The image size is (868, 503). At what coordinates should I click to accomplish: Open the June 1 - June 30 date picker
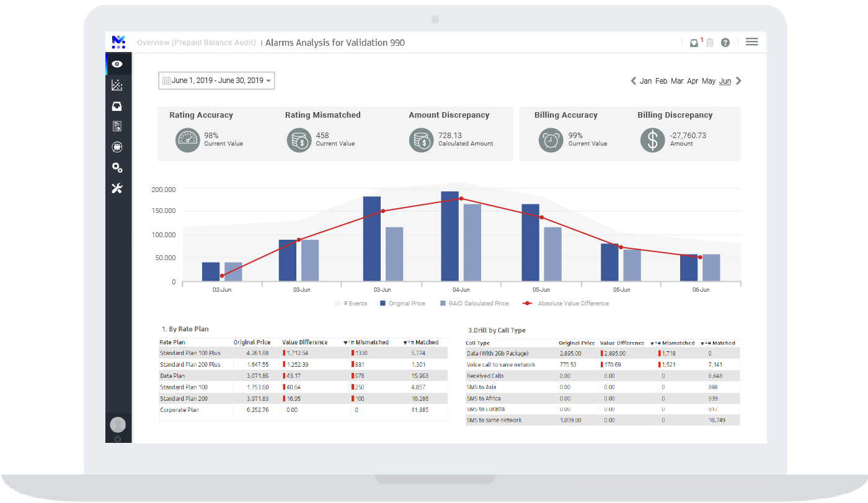tap(216, 81)
